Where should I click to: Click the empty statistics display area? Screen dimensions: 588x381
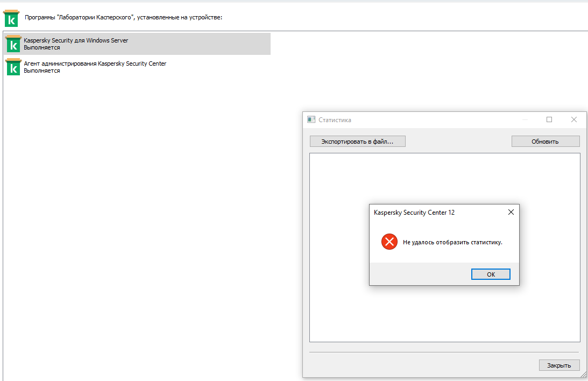[x=445, y=248]
